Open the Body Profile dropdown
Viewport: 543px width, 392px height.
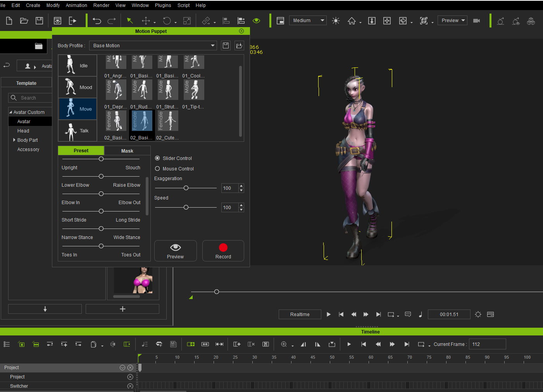(153, 46)
